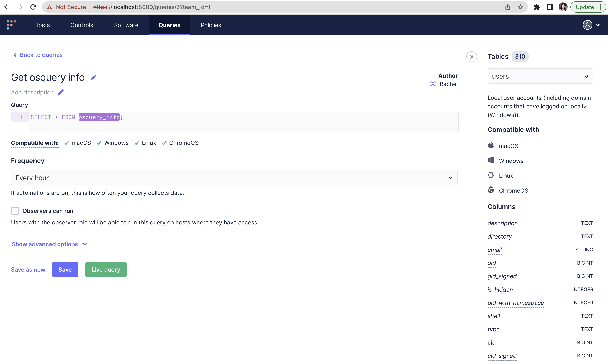Click Rachel's author avatar icon
The width and height of the screenshot is (608, 364).
pyautogui.click(x=433, y=84)
